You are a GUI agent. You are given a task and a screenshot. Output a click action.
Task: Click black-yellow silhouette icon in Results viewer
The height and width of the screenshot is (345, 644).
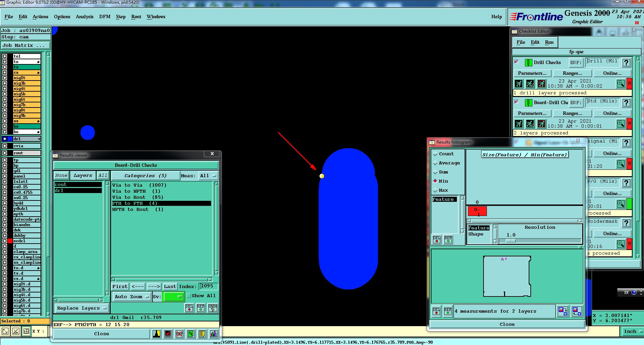pyautogui.click(x=156, y=334)
